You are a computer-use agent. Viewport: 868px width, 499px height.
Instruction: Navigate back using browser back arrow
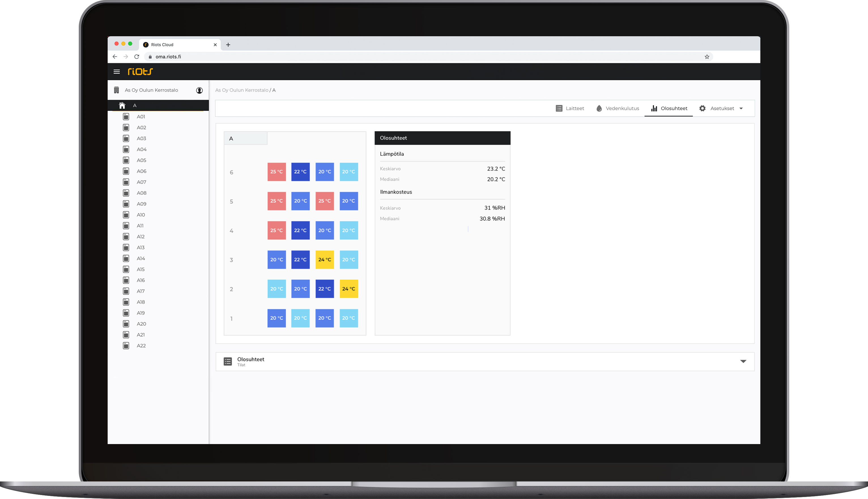[115, 57]
